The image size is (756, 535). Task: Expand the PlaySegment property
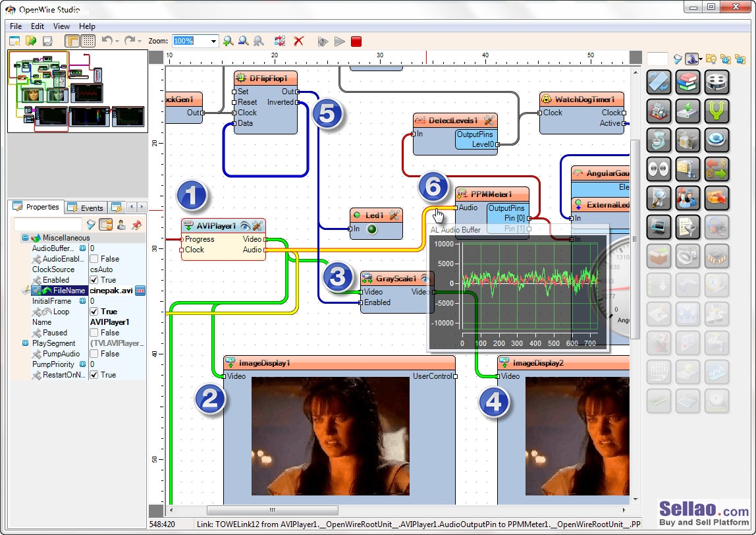[25, 343]
